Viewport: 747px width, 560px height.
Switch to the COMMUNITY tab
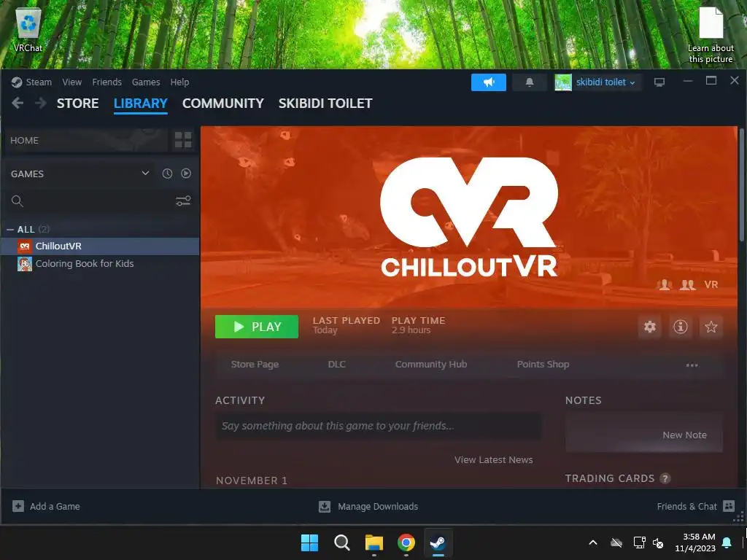(x=223, y=104)
